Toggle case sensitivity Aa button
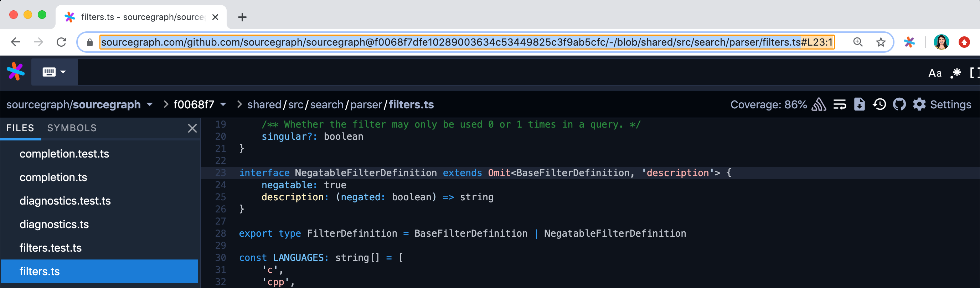This screenshot has width=980, height=288. pyautogui.click(x=935, y=73)
